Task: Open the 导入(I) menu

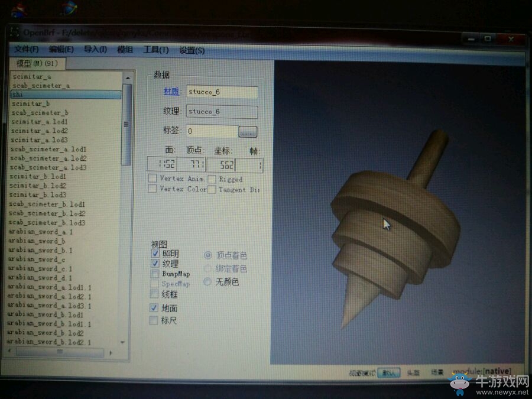Action: coord(95,50)
